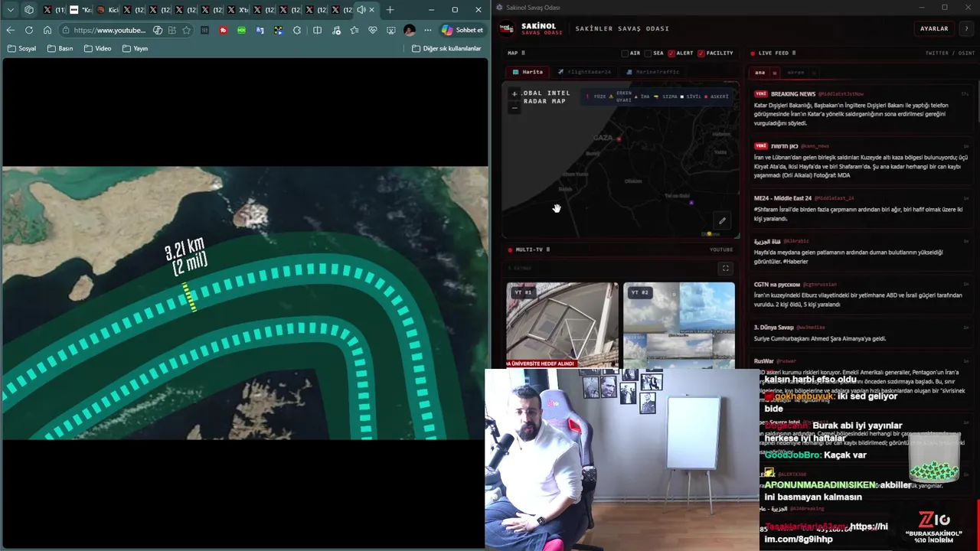Open the Video bookmarks folder
Image resolution: width=980 pixels, height=551 pixels.
(x=97, y=48)
